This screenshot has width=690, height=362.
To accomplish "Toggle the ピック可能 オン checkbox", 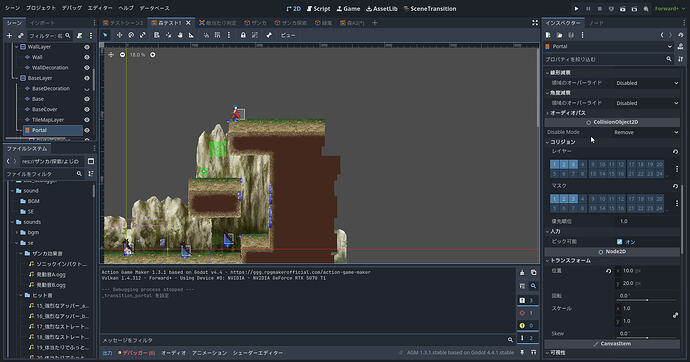I will point(620,242).
